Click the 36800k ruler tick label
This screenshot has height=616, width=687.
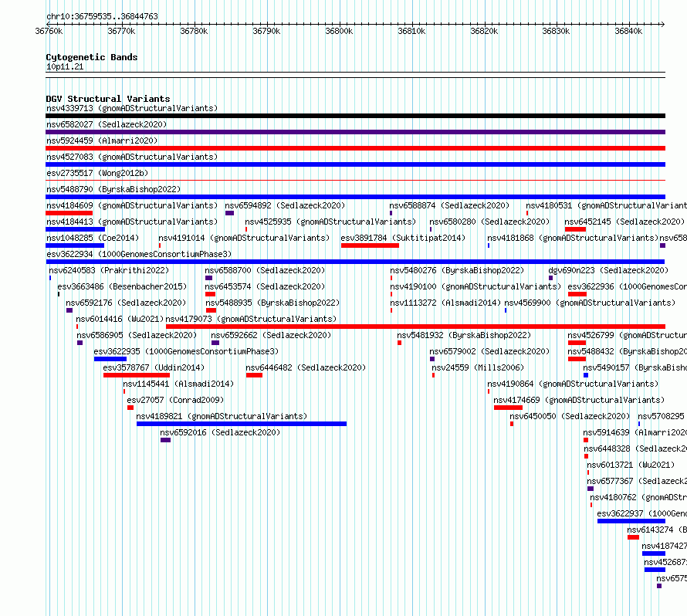(x=339, y=31)
